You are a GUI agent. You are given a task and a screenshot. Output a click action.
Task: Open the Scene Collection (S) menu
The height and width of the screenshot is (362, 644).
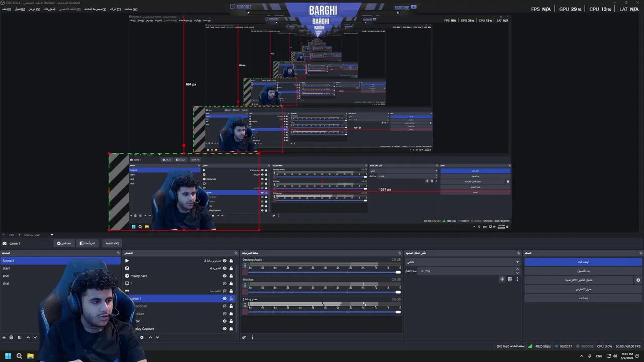point(95,9)
